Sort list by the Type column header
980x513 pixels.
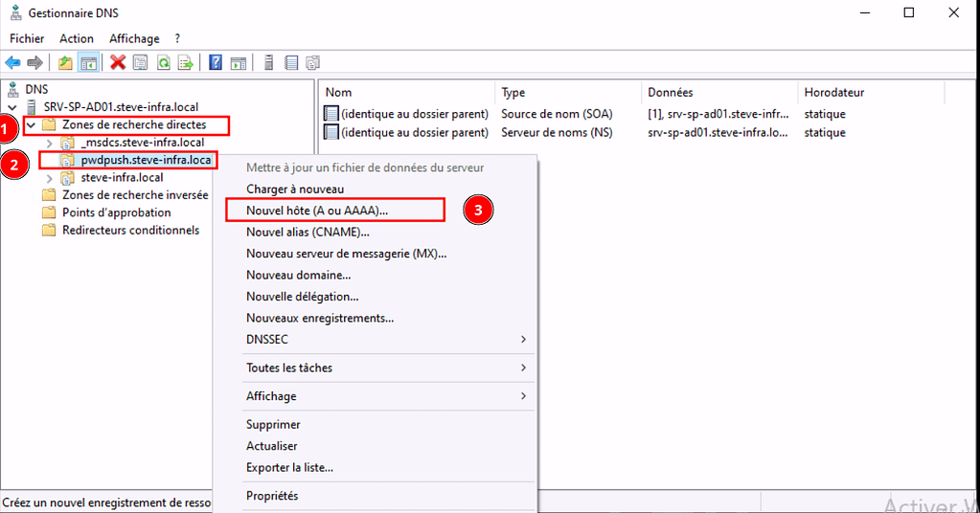click(513, 93)
